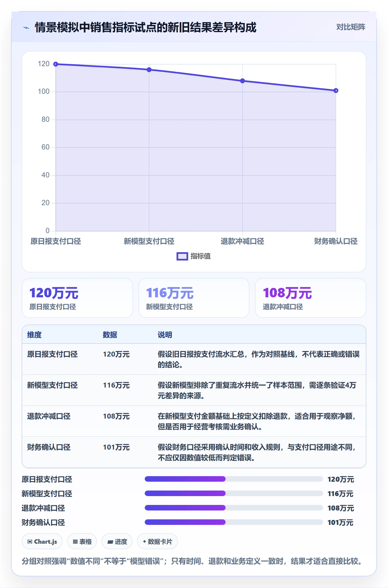Click the chart point for 新模型支付口径
The image size is (388, 588).
(x=149, y=69)
